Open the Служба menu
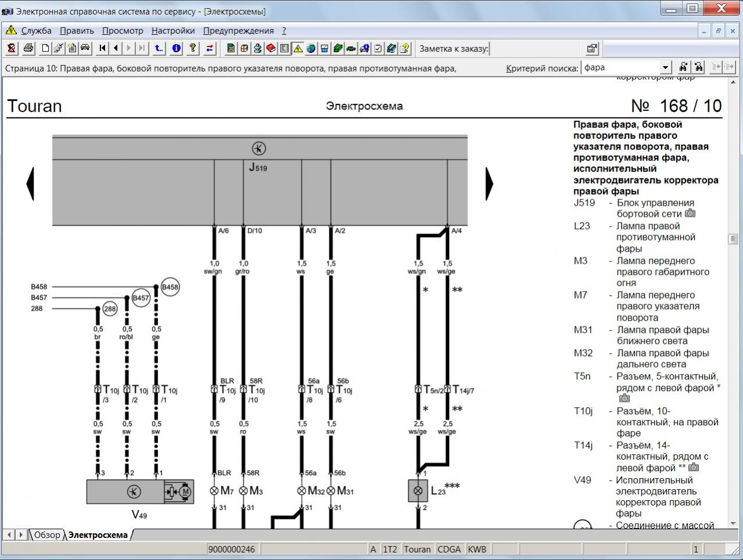This screenshot has height=560, width=743. (36, 31)
